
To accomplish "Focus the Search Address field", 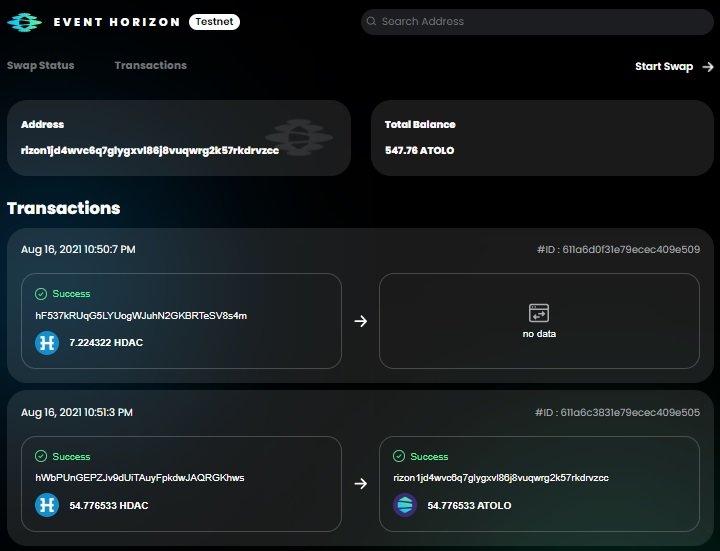I will [x=537, y=22].
